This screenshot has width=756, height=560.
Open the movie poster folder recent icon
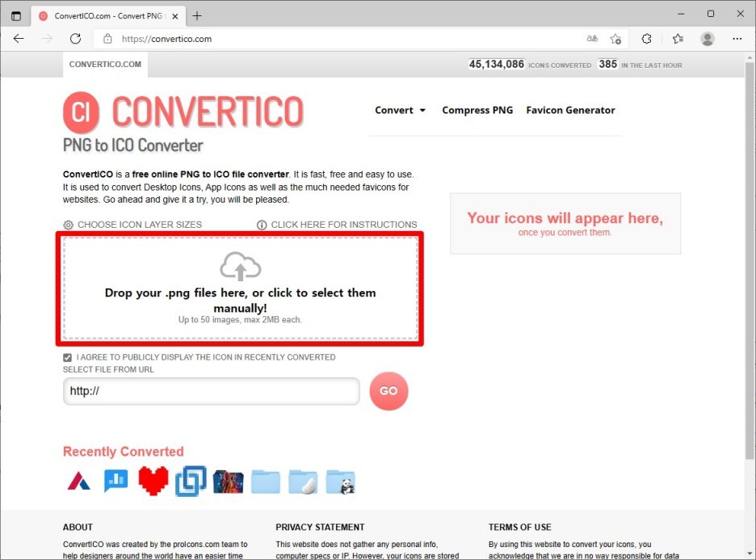point(228,482)
